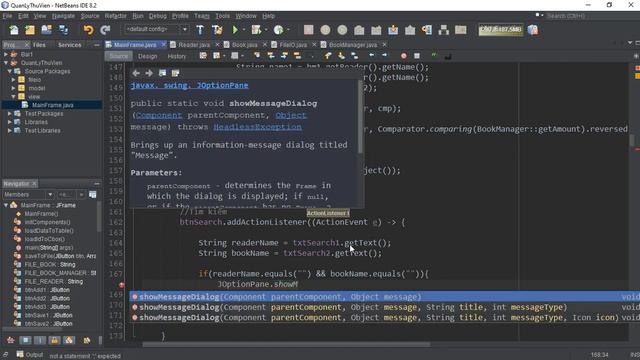Open the Debug menu
The image size is (640, 360).
click(x=158, y=16)
